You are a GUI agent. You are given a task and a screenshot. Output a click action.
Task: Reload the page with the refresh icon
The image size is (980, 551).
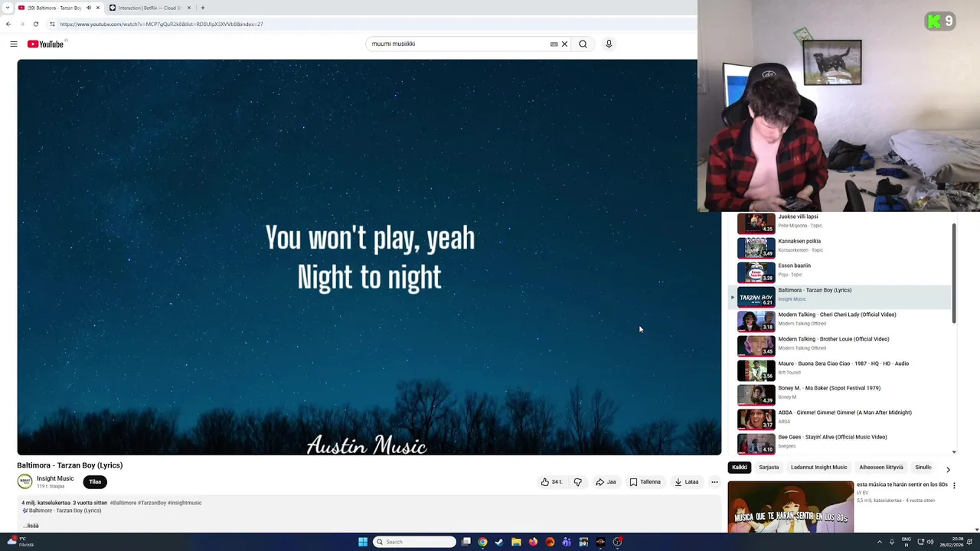[35, 24]
